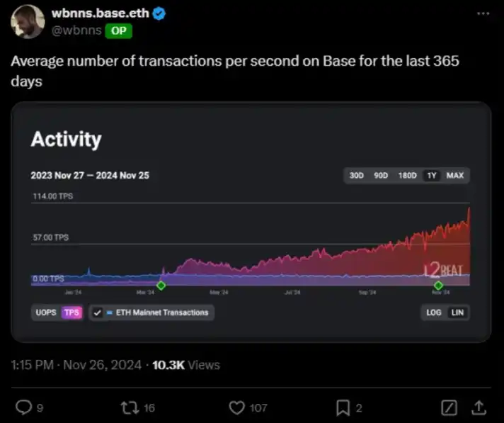Click the blue verified badge
Image resolution: width=504 pixels, height=423 pixels.
[160, 13]
